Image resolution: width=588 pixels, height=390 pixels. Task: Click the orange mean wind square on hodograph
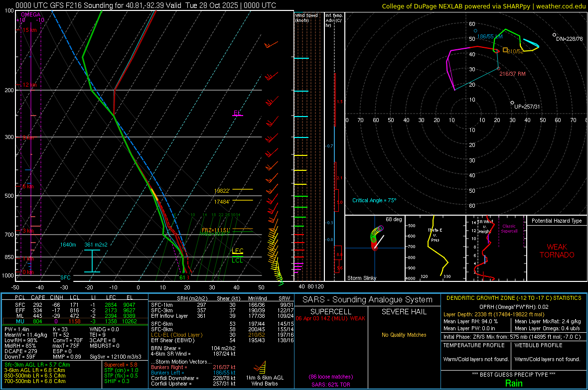click(x=505, y=50)
